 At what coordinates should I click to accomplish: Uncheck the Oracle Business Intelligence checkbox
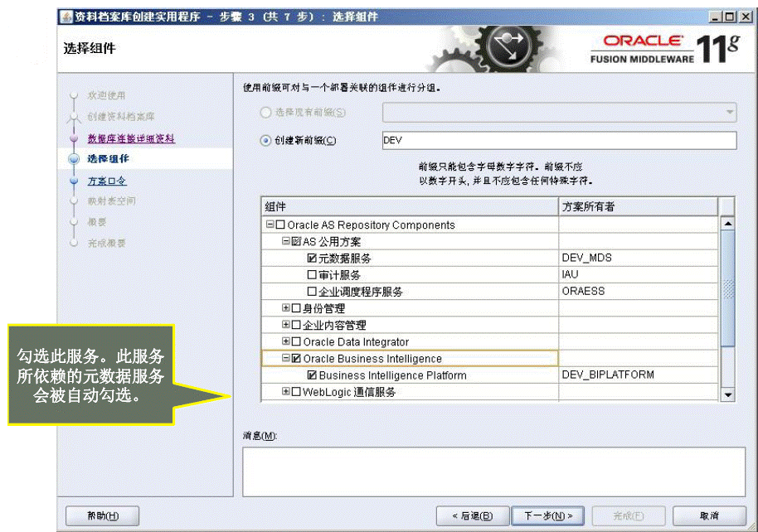[x=296, y=359]
